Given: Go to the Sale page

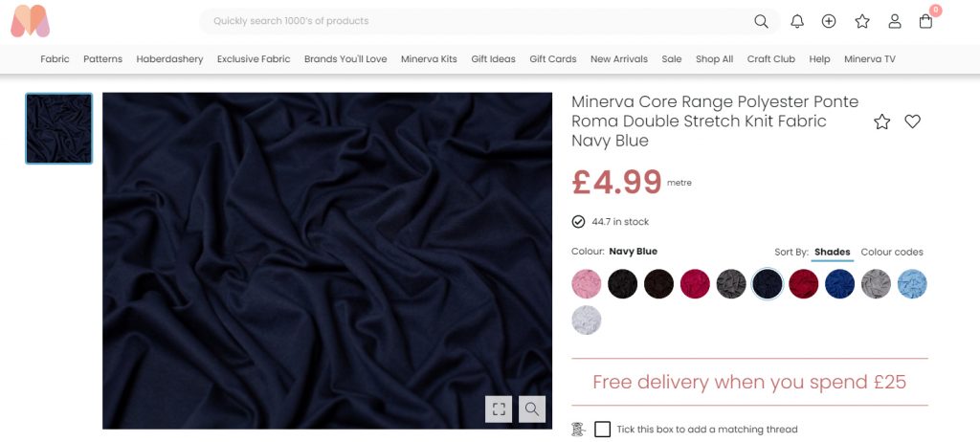Looking at the screenshot, I should tap(672, 59).
